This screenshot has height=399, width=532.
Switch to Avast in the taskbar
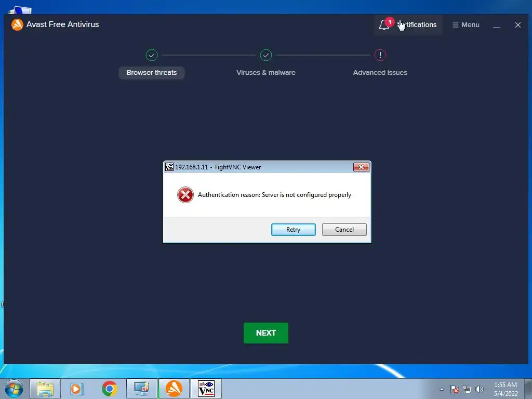pos(174,389)
